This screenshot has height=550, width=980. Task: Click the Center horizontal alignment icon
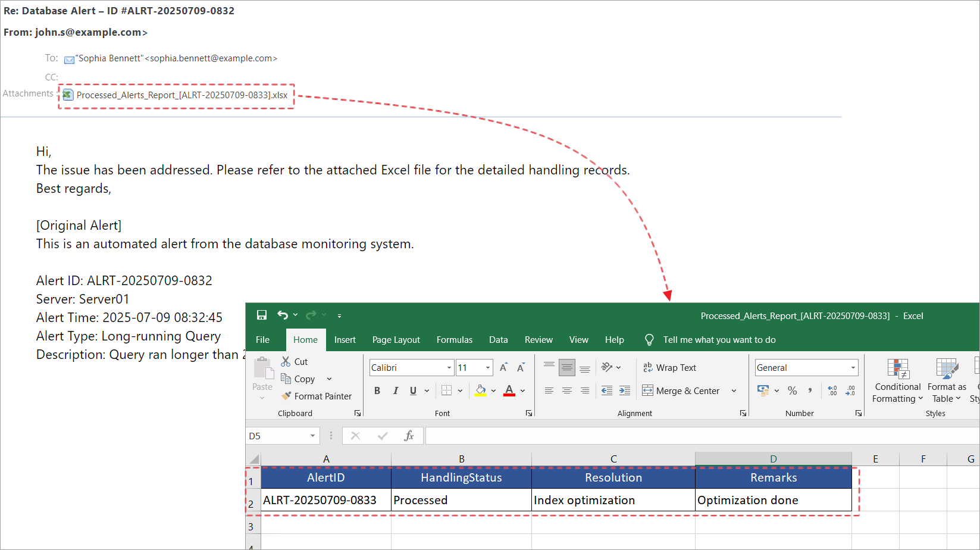tap(567, 390)
